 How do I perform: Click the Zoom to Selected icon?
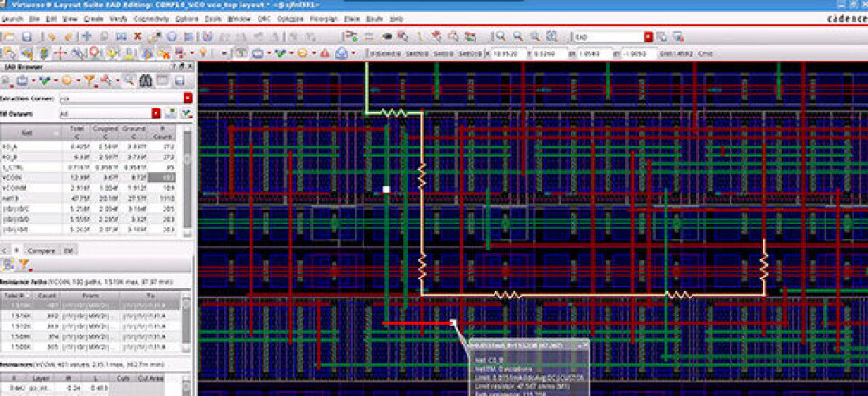[x=552, y=36]
